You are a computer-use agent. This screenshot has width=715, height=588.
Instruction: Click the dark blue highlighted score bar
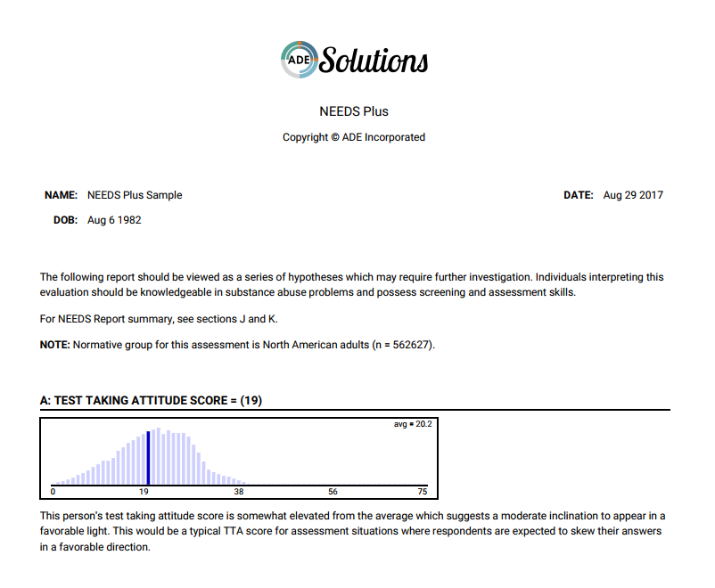(x=148, y=458)
